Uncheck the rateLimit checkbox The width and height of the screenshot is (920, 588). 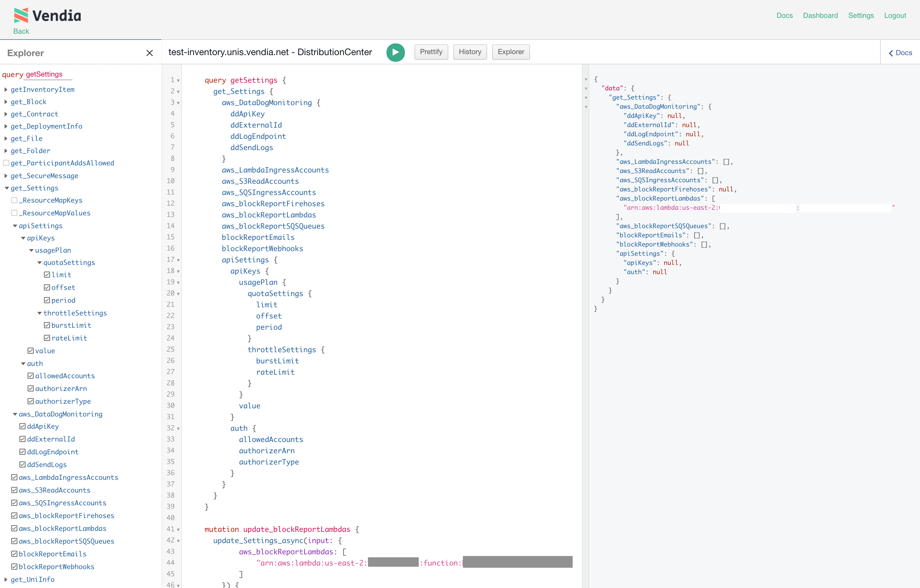[47, 338]
